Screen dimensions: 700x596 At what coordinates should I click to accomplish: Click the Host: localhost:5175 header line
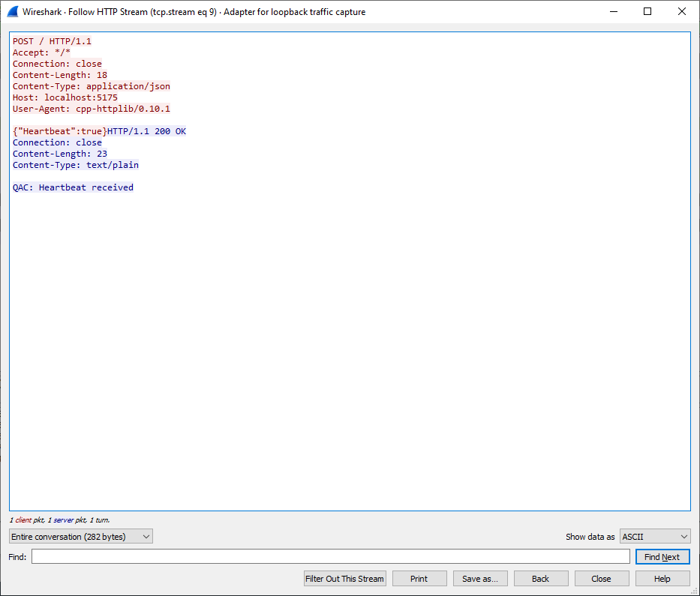click(65, 97)
